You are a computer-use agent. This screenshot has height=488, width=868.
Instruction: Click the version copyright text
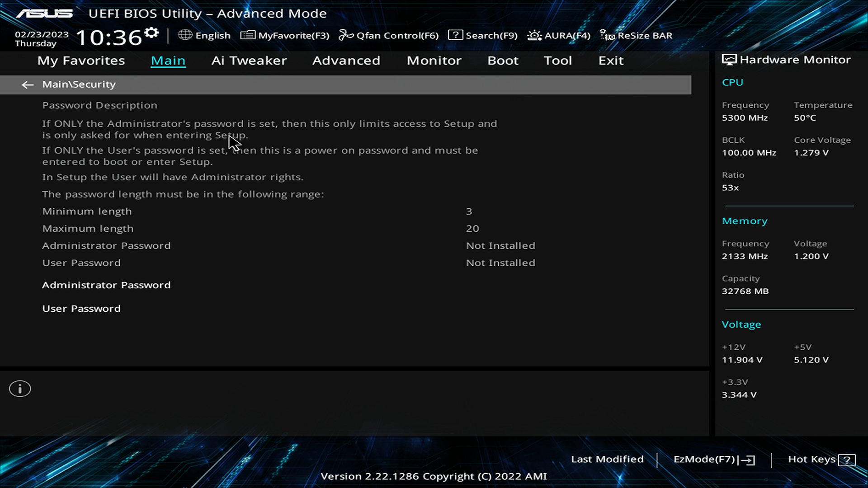[434, 476]
